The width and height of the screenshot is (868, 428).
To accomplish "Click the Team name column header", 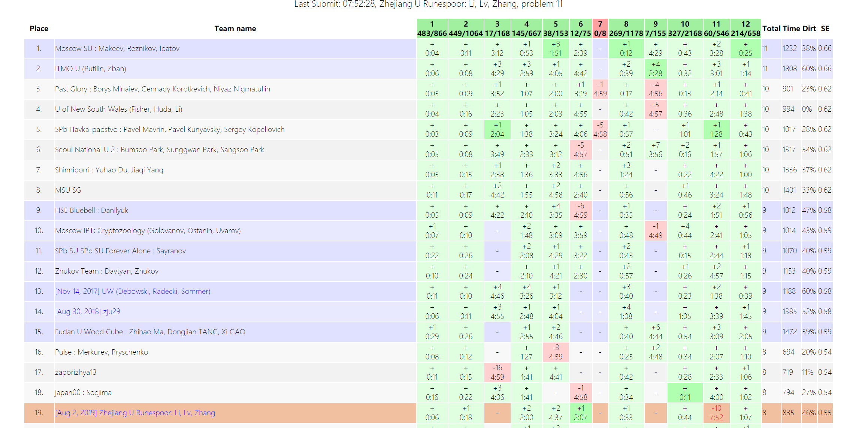I will click(235, 28).
